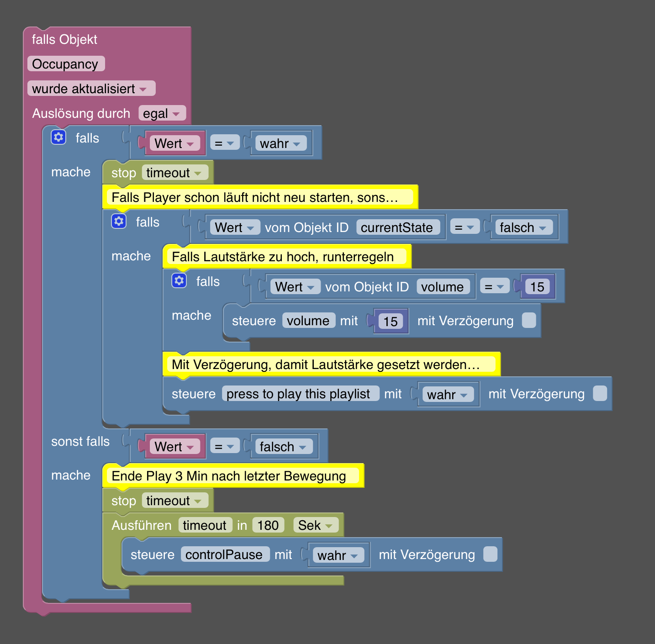Screen dimensions: 655x644
Task: Open 'falsch' dropdown in sonst falls condition
Action: pyautogui.click(x=284, y=446)
